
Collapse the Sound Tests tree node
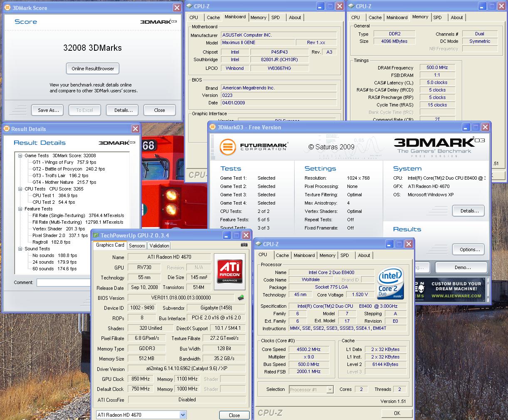[x=20, y=249]
